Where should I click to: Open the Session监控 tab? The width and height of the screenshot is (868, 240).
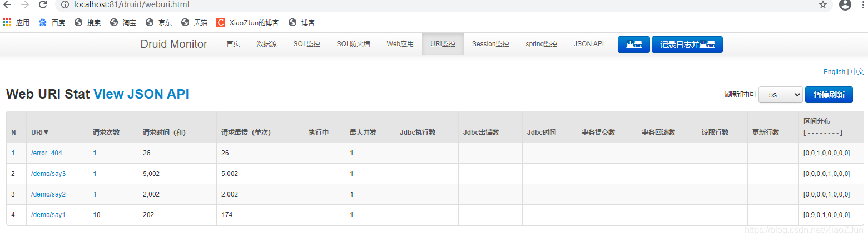pyautogui.click(x=490, y=44)
